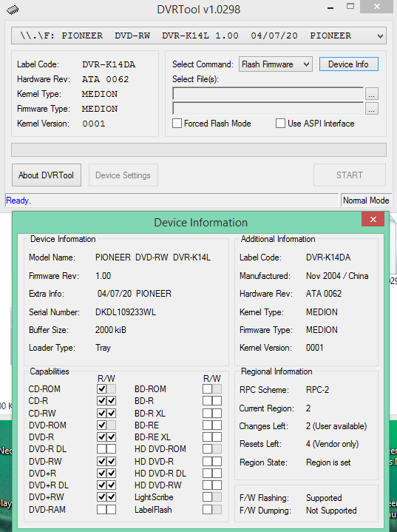Close the Device Information window
Viewport: 397px width, 532px height.
(373, 219)
